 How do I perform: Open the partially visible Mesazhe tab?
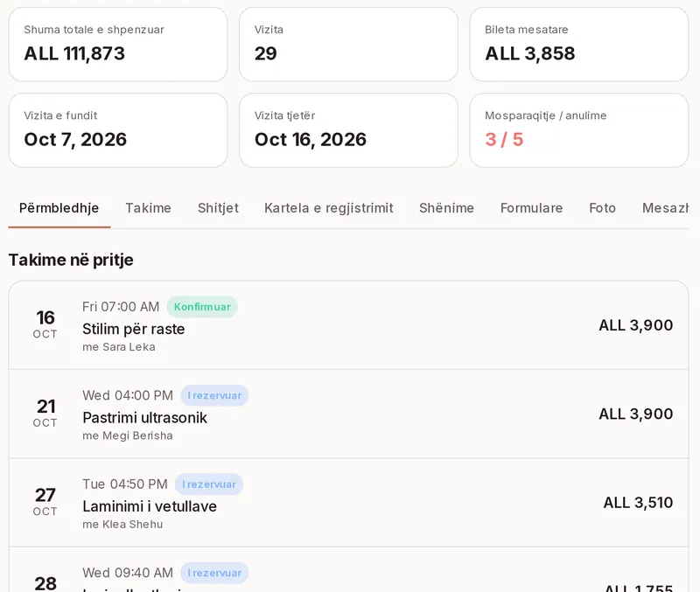[665, 208]
